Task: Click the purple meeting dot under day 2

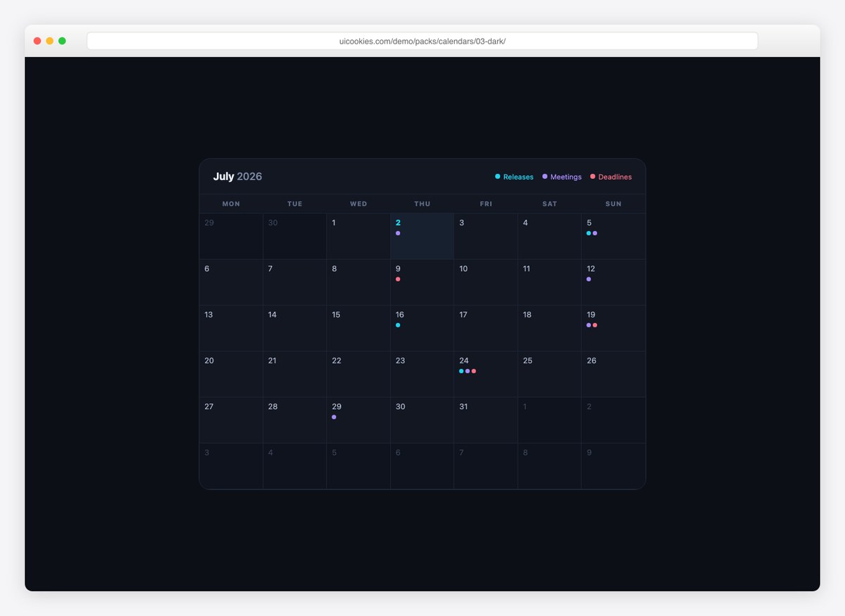Action: coord(398,233)
